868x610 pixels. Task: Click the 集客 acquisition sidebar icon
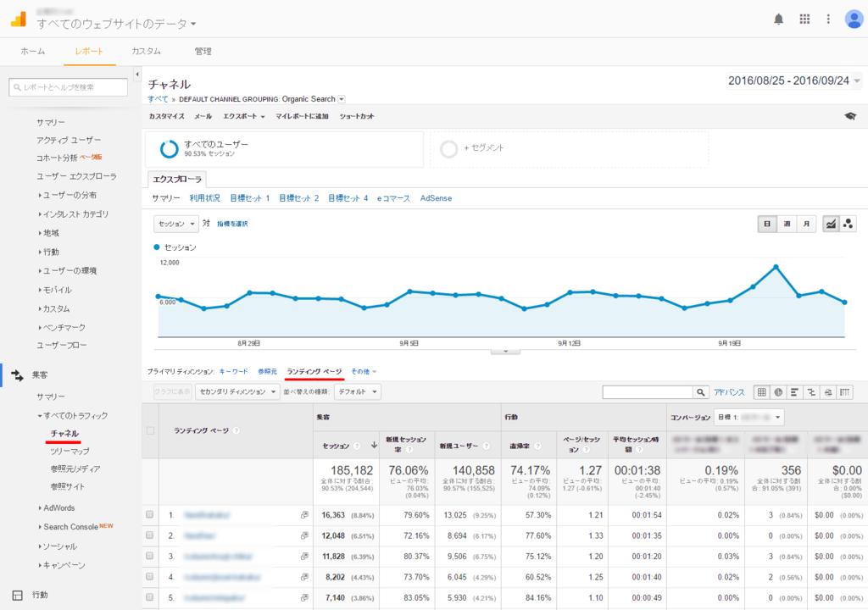[17, 375]
